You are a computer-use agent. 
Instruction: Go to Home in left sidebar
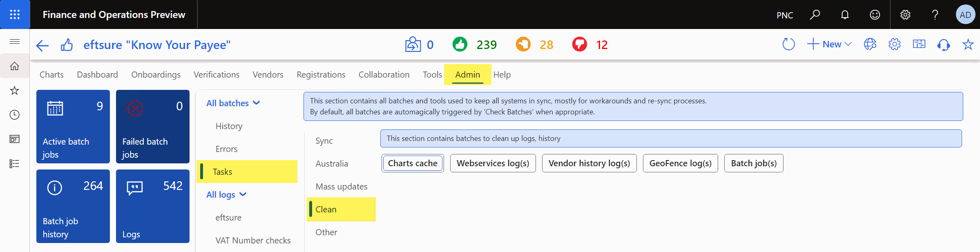pyautogui.click(x=15, y=66)
